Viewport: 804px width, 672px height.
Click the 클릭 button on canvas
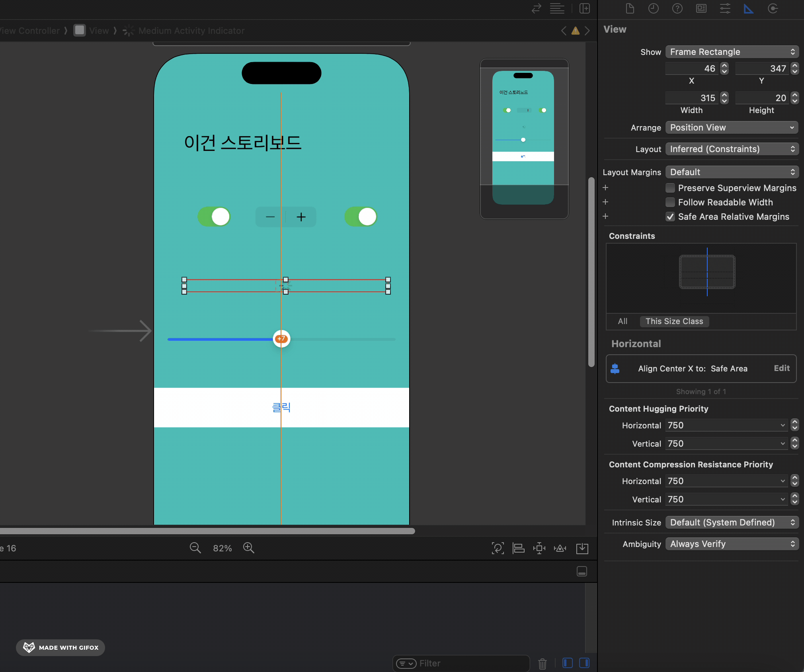click(281, 407)
